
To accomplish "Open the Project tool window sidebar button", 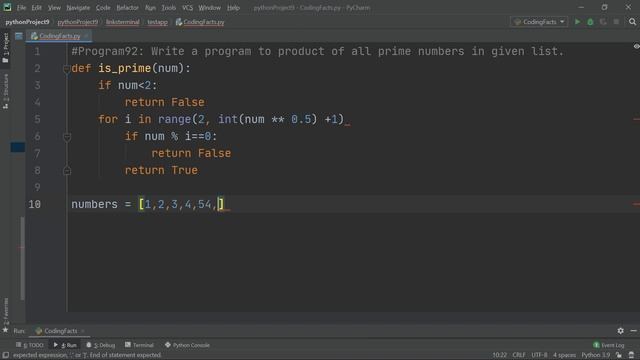I will [6, 48].
